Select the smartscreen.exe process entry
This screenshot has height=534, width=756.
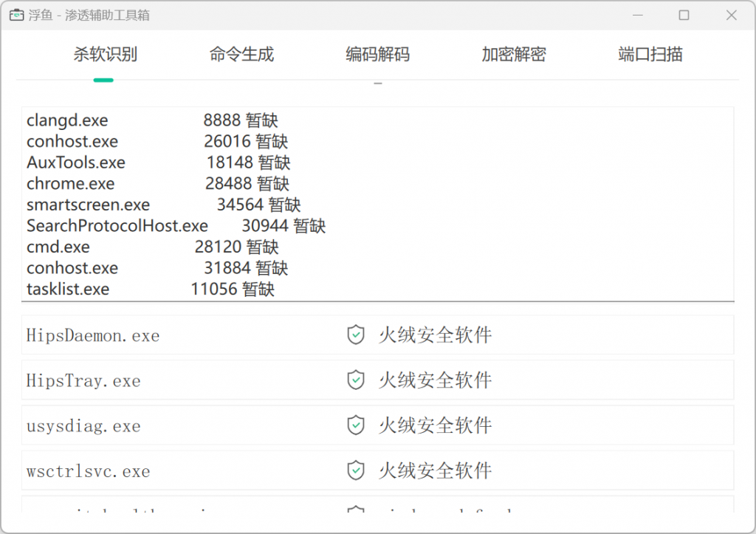click(x=87, y=205)
